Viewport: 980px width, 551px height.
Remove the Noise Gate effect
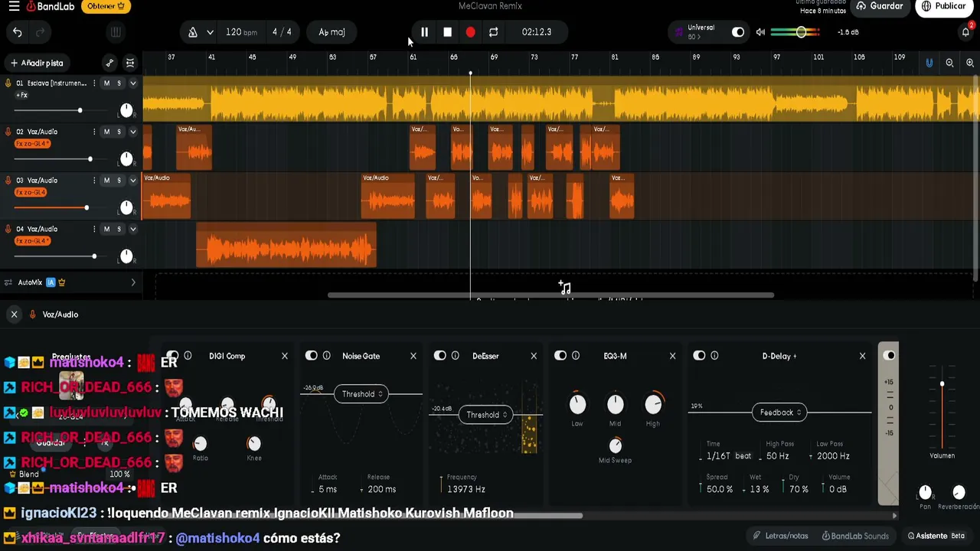(413, 356)
